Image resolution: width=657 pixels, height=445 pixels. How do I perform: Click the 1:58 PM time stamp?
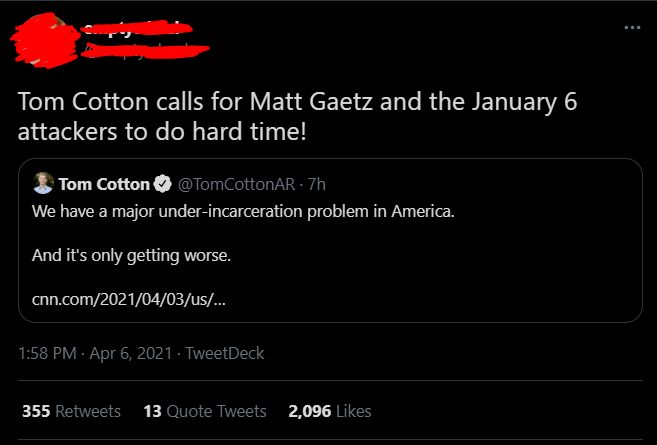click(x=47, y=353)
